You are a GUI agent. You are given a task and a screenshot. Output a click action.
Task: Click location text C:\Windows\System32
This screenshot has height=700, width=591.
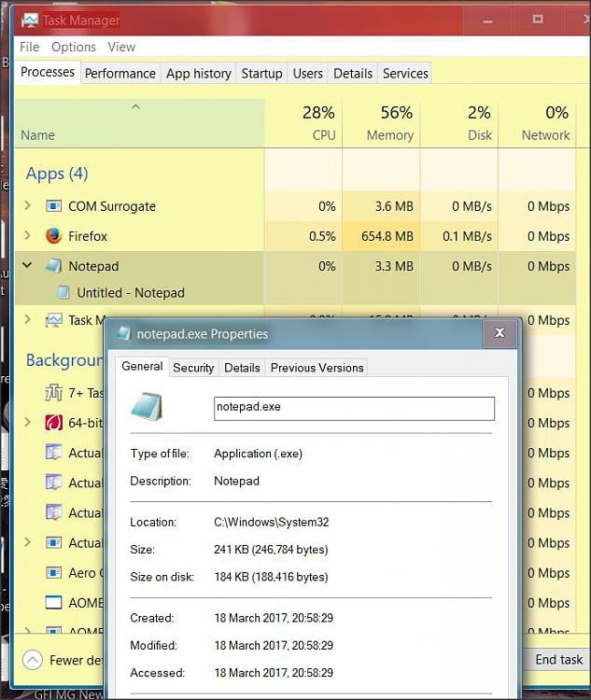[x=272, y=522]
